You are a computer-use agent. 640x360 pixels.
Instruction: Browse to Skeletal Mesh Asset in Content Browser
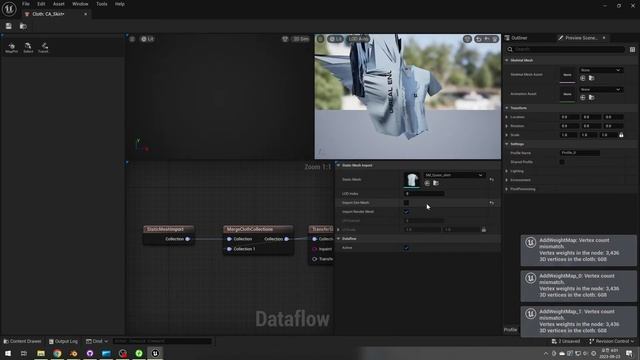point(591,78)
